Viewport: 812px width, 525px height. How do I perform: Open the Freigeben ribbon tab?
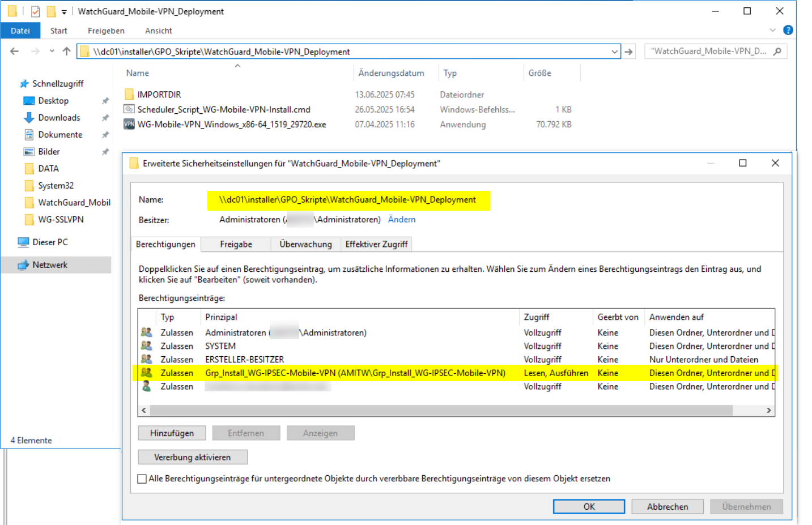(106, 31)
